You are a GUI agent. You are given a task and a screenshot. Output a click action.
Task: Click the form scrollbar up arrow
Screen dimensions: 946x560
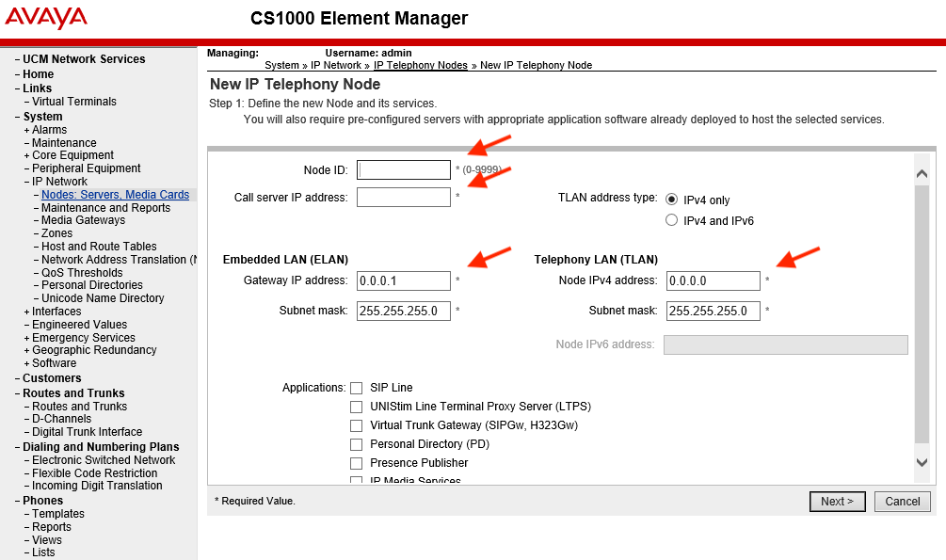tap(922, 174)
